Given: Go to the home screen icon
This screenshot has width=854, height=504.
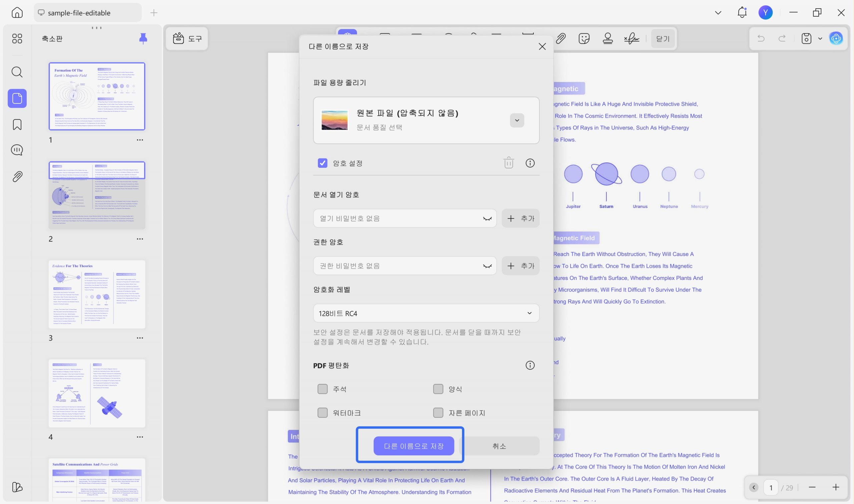Looking at the screenshot, I should point(17,13).
